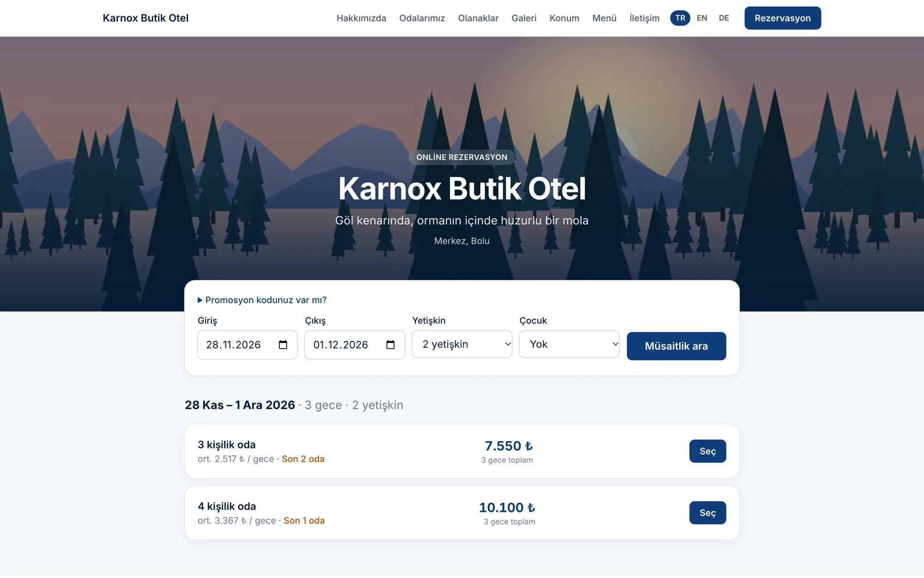Switch language to DE
924x578 pixels.
click(x=724, y=18)
